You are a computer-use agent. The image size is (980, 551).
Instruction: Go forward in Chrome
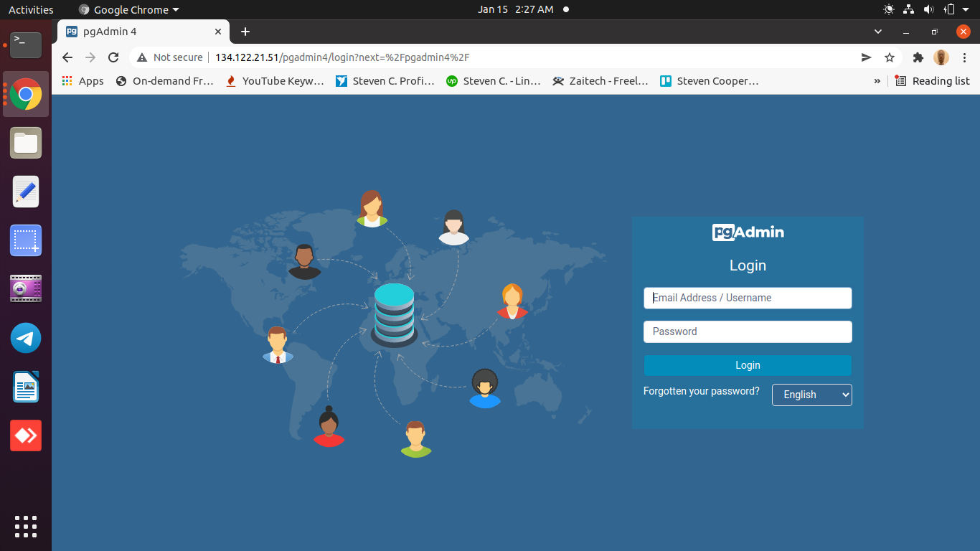coord(90,57)
